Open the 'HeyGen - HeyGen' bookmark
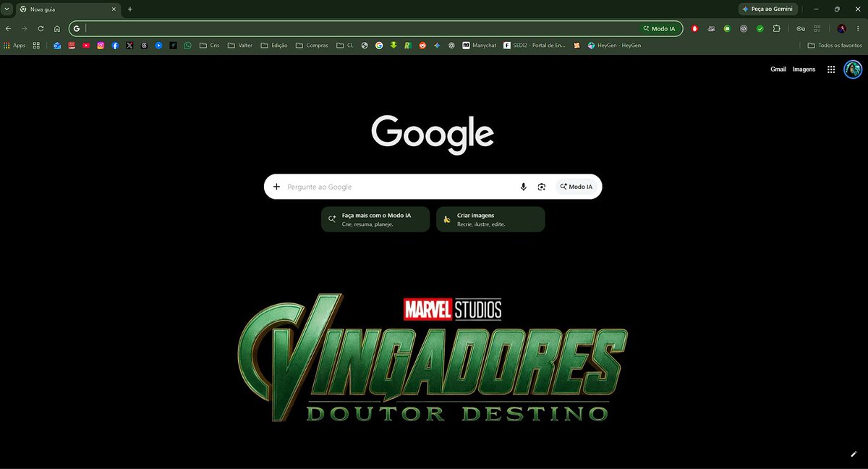The height and width of the screenshot is (469, 868). (x=614, y=46)
